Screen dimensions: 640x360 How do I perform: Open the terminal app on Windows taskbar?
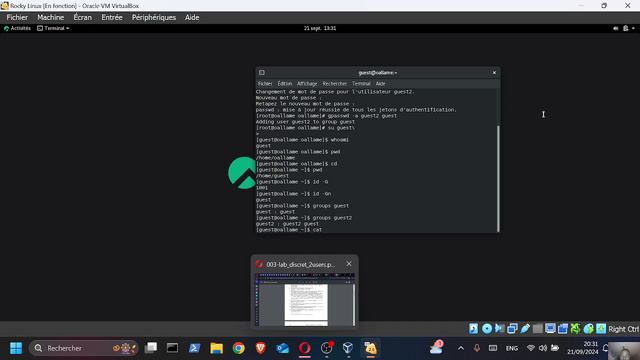[x=172, y=348]
